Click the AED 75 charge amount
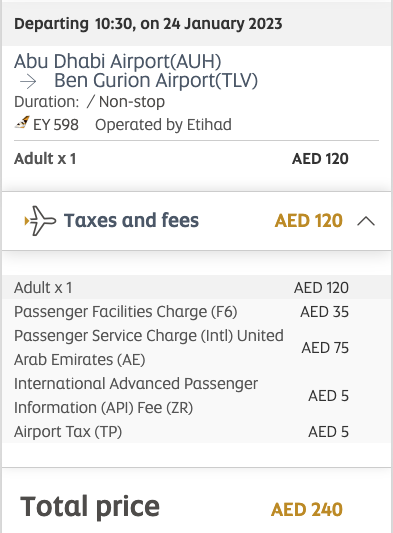Screen dimensions: 393x533 click(325, 348)
